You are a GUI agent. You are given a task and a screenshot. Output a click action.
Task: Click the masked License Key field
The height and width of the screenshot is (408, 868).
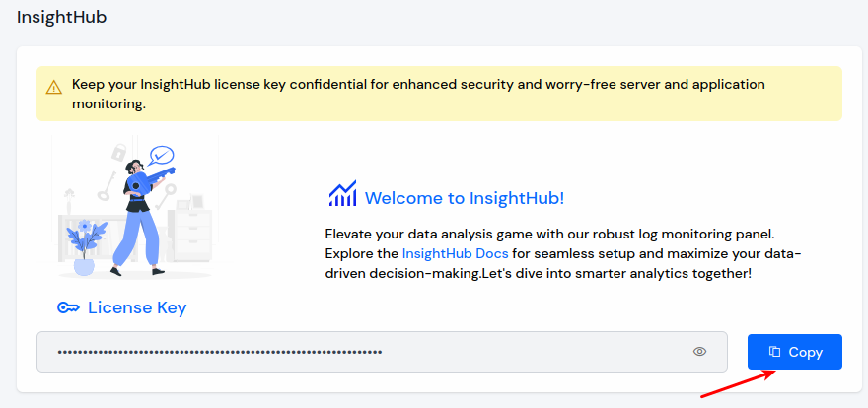pos(382,352)
